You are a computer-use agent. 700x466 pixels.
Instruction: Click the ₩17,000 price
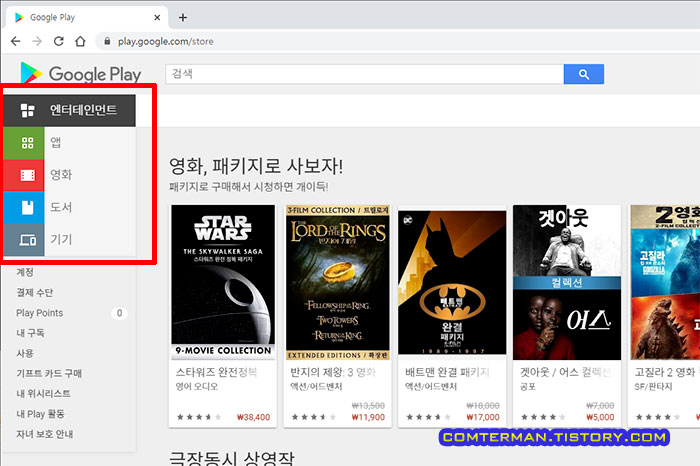(483, 417)
